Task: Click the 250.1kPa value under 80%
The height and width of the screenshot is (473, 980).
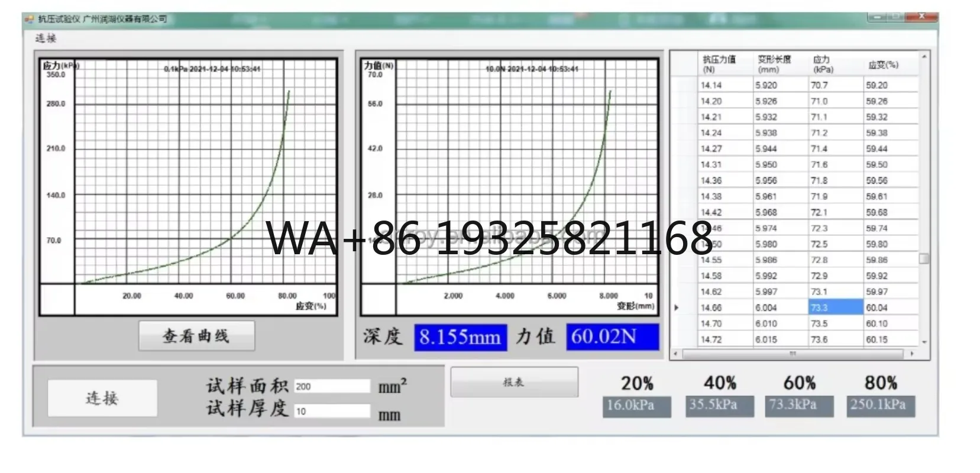Action: pos(881,406)
